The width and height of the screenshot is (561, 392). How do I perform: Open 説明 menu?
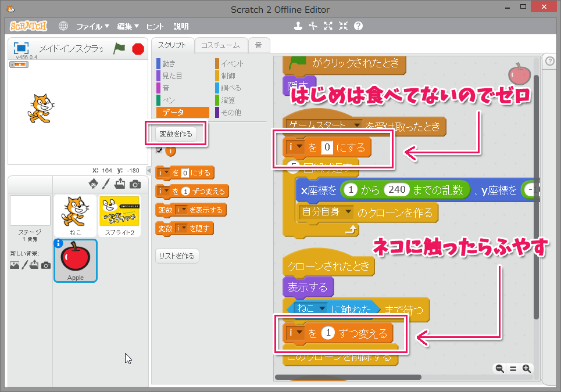(x=181, y=27)
